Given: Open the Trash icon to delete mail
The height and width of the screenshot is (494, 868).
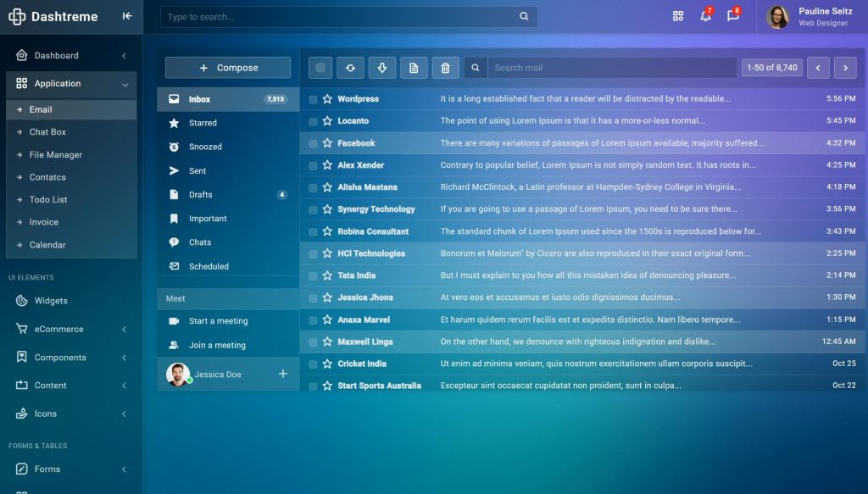Looking at the screenshot, I should tap(445, 67).
